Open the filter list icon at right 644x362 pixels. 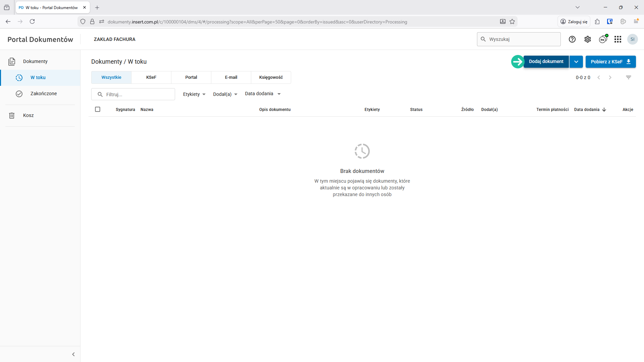(629, 77)
